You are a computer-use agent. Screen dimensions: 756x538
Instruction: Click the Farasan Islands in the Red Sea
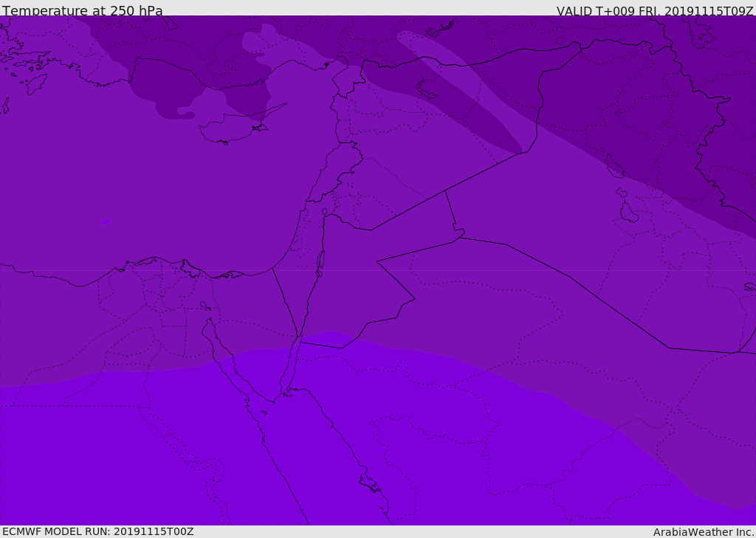coord(371,483)
